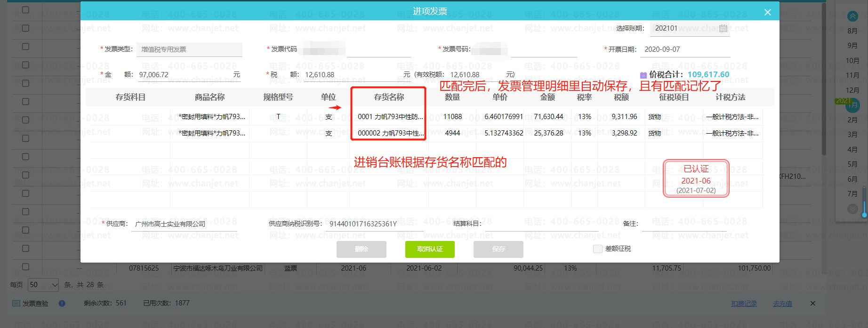Select month 9月 in the period timeline
Image resolution: width=868 pixels, height=328 pixels.
pos(852,46)
